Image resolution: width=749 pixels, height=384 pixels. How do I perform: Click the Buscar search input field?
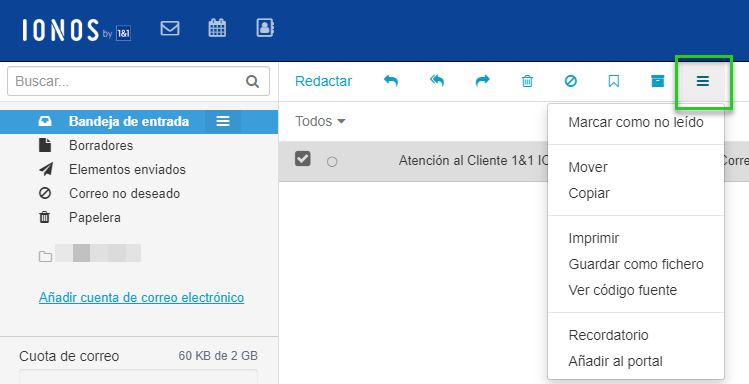tap(138, 81)
